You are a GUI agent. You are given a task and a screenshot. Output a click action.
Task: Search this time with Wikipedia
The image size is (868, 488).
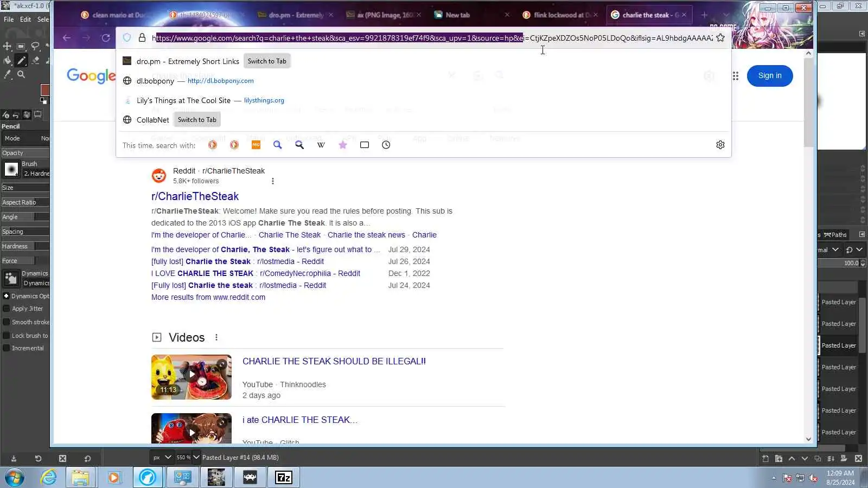(x=321, y=145)
